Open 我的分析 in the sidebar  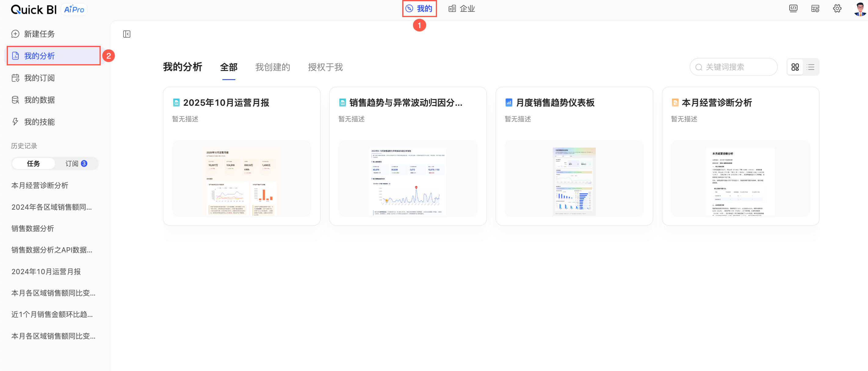point(54,56)
